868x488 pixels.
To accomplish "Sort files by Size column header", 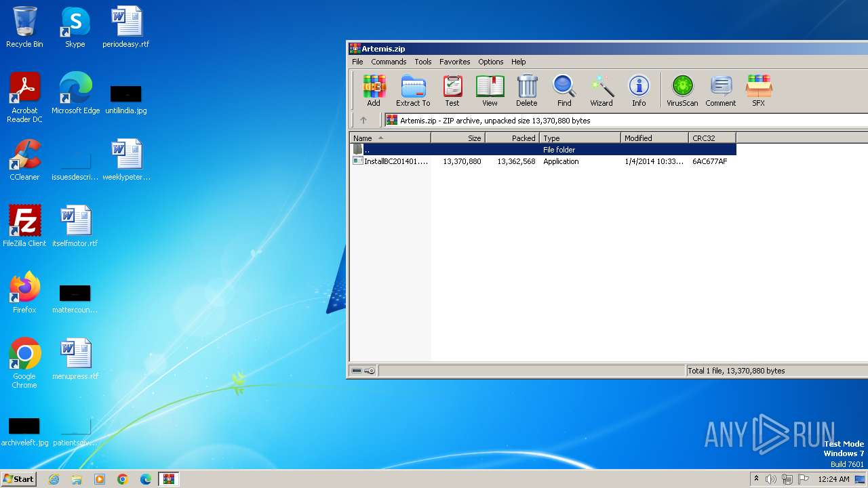I will point(458,138).
